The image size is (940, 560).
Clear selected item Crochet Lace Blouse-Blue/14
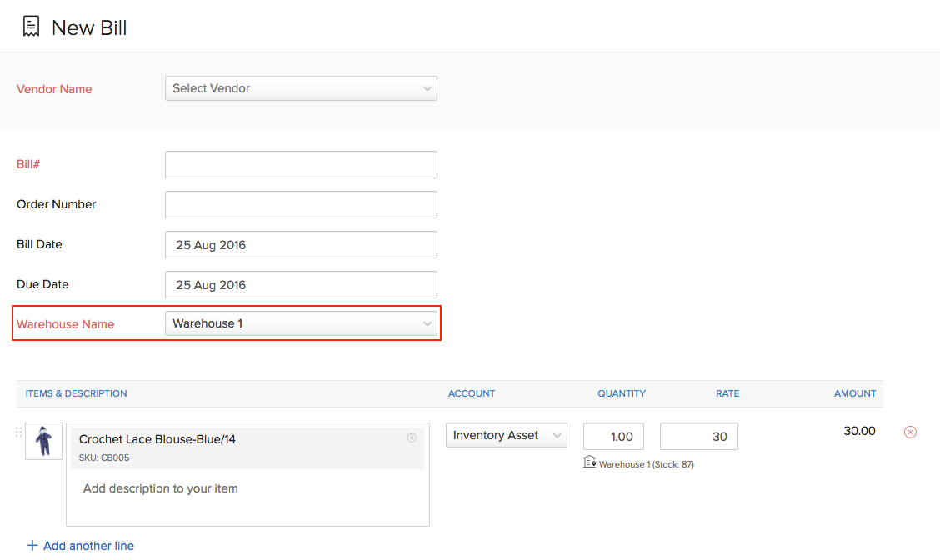(x=412, y=437)
